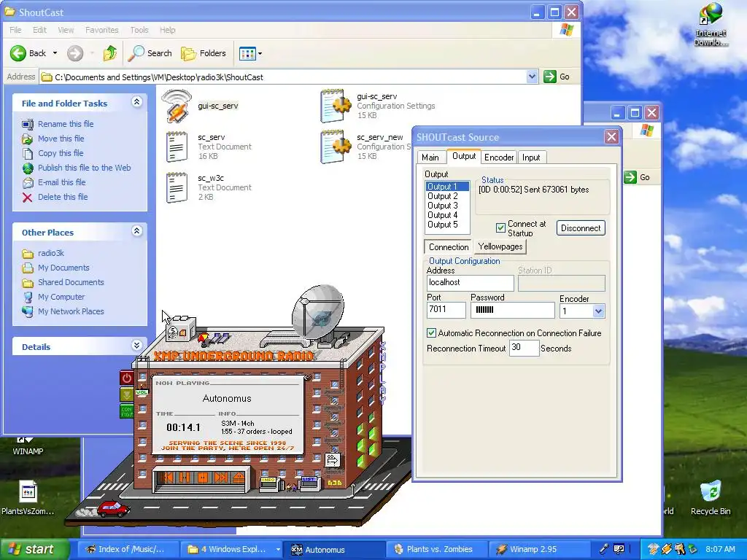The width and height of the screenshot is (747, 560).
Task: Open the Encoder dropdown in Output Configuration
Action: point(598,311)
